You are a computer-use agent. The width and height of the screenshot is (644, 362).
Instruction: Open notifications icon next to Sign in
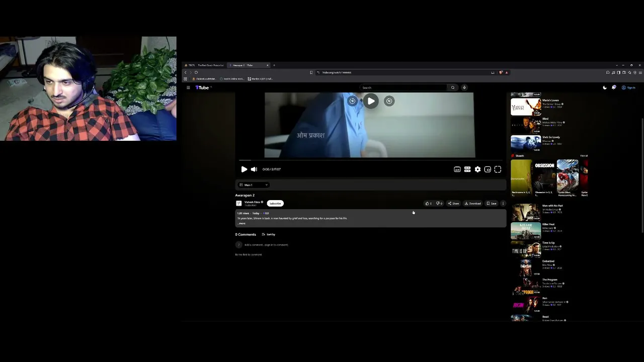pyautogui.click(x=614, y=87)
